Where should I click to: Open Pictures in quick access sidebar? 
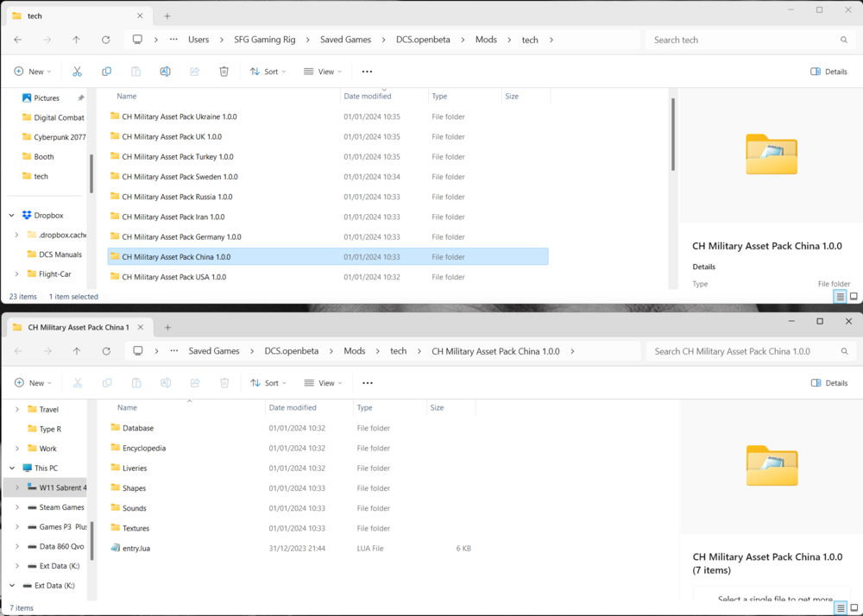[47, 97]
